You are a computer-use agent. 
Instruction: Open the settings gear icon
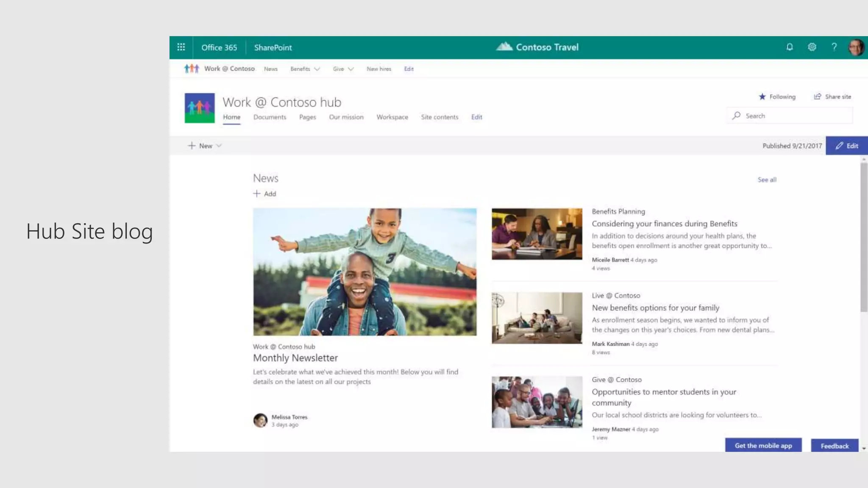pos(812,47)
